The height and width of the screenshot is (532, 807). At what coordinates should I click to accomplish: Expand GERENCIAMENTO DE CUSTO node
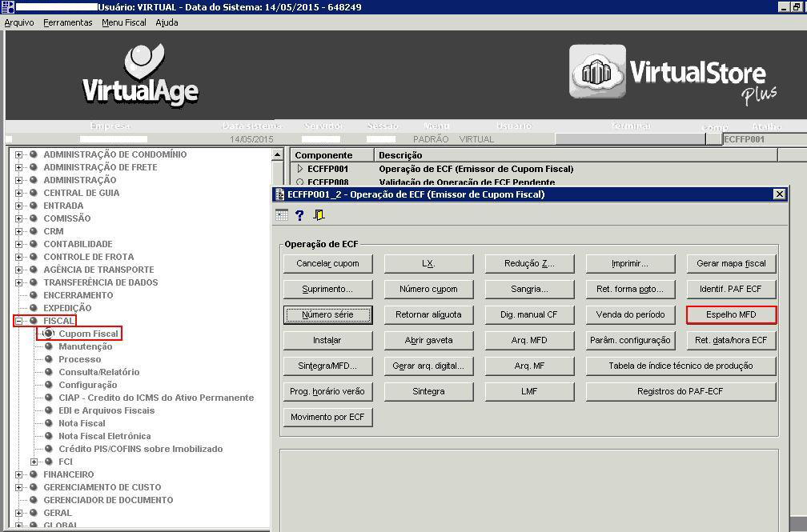(18, 487)
